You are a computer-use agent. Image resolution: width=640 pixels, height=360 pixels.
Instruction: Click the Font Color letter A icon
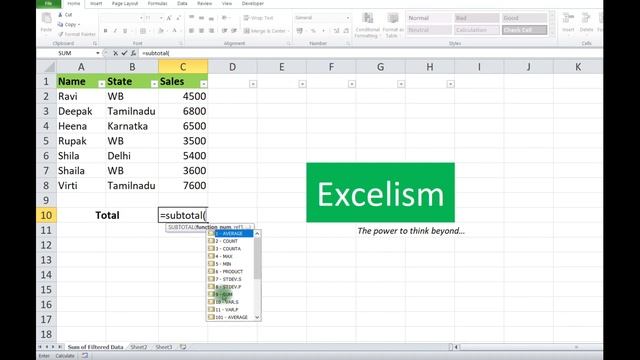(x=174, y=31)
